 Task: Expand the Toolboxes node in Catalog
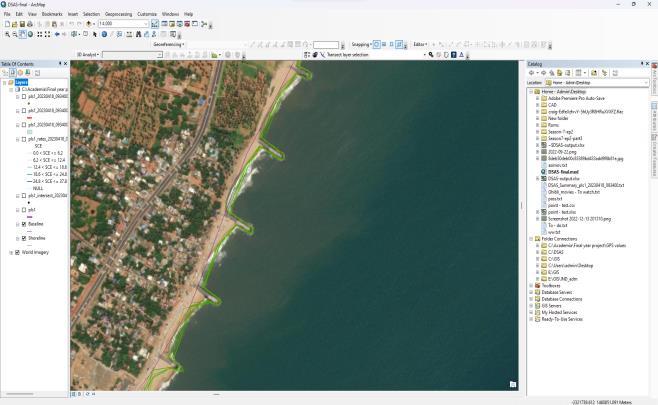point(533,284)
